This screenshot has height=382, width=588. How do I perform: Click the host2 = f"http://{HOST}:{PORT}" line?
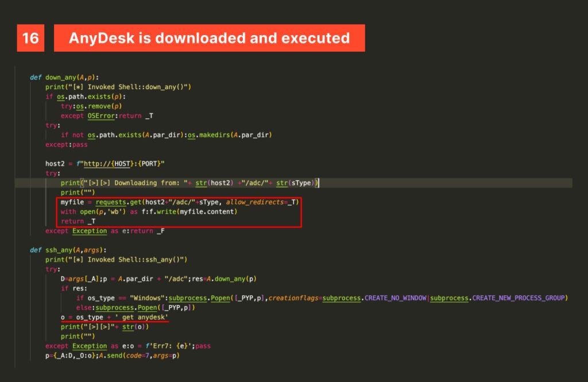pyautogui.click(x=105, y=164)
